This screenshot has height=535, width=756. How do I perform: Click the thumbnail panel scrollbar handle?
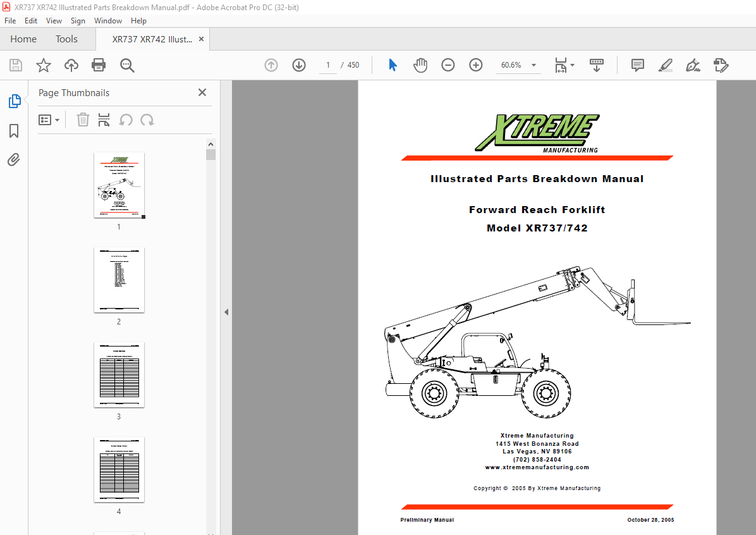point(210,155)
